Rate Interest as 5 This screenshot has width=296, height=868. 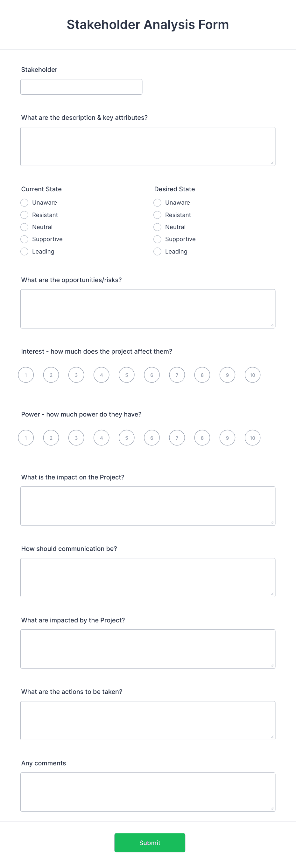127,375
